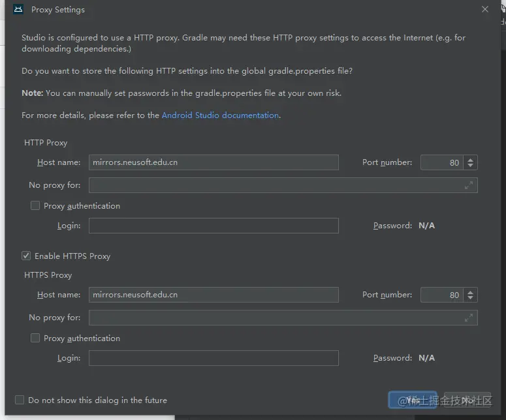Close the Proxy Settings dialog

pos(484,9)
